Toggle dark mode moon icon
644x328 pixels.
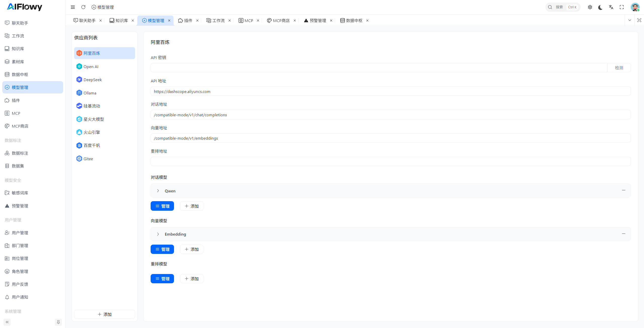tap(600, 7)
